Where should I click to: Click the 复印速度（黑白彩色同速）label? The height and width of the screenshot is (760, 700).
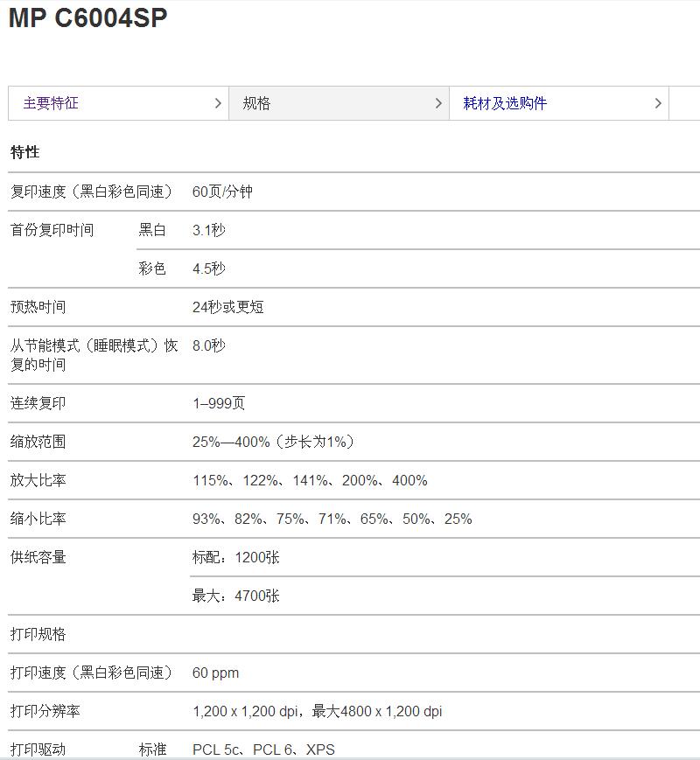pyautogui.click(x=91, y=192)
